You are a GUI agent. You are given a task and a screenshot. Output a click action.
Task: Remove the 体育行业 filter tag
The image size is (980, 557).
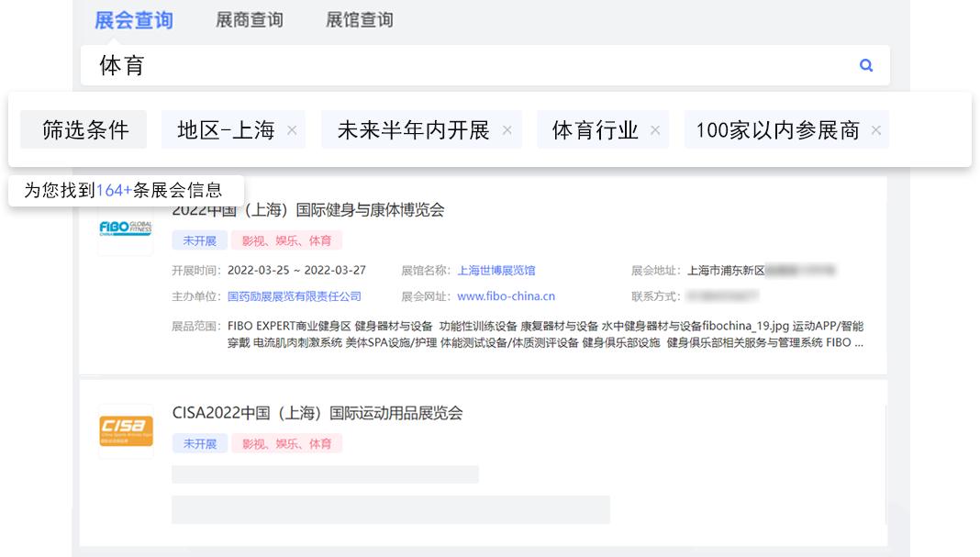tap(654, 129)
